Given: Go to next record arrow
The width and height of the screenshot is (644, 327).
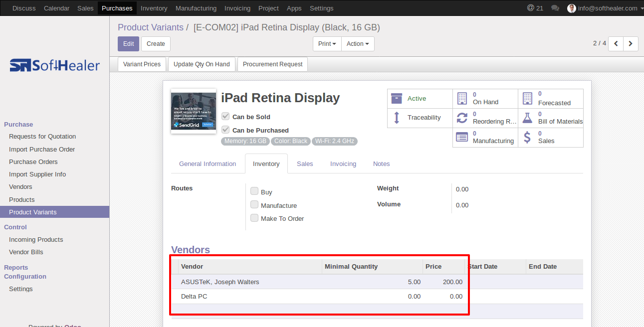Looking at the screenshot, I should point(631,44).
